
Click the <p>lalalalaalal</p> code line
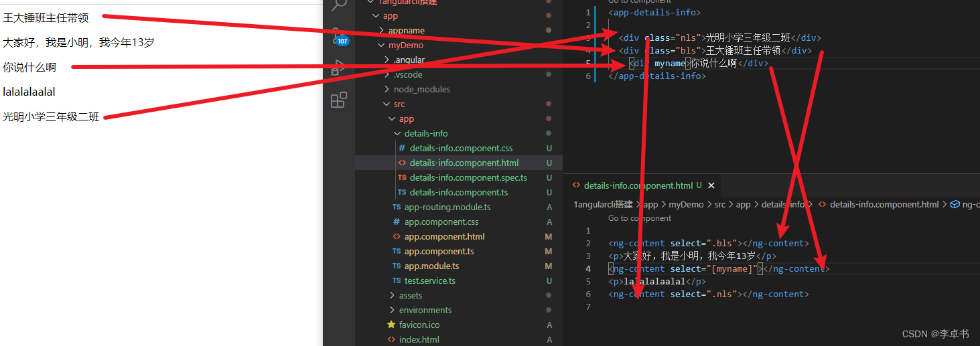point(657,282)
